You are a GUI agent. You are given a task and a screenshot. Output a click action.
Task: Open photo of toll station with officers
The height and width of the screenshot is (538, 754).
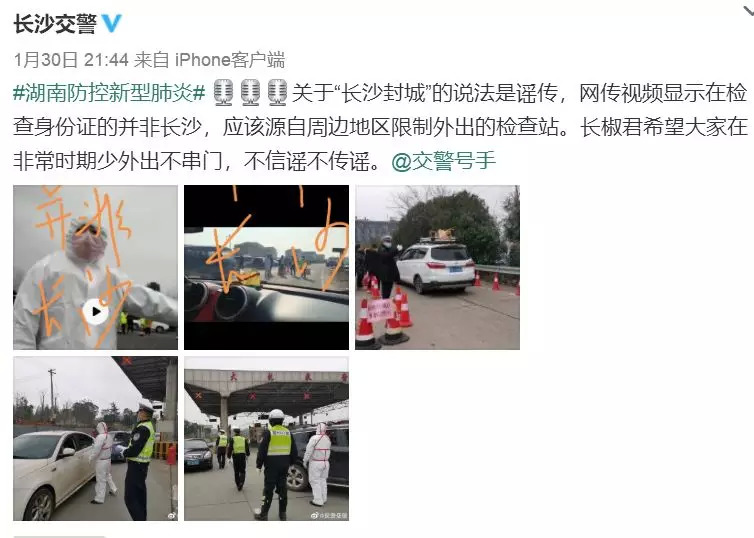click(x=266, y=438)
